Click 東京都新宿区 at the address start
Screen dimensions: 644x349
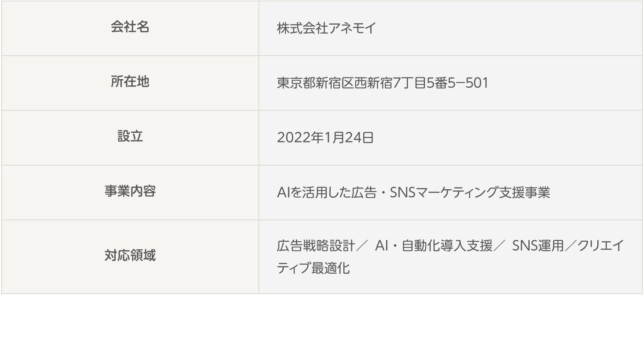(315, 83)
